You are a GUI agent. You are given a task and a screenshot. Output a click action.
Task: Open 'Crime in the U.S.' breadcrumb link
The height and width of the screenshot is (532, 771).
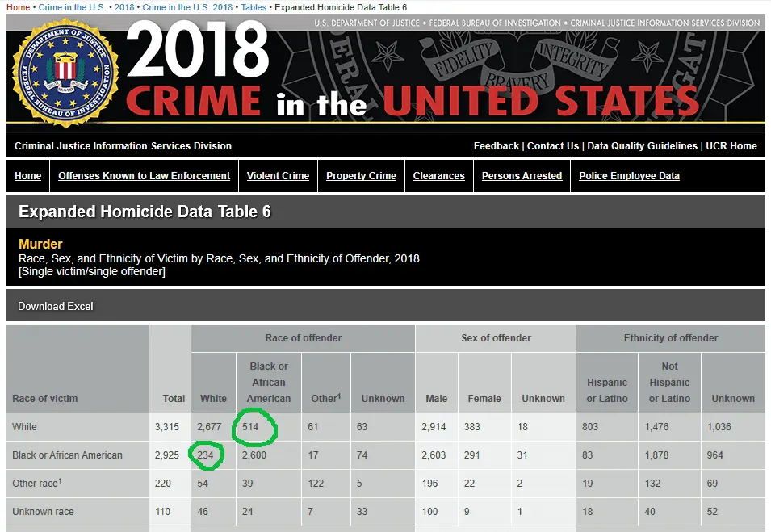tap(72, 7)
